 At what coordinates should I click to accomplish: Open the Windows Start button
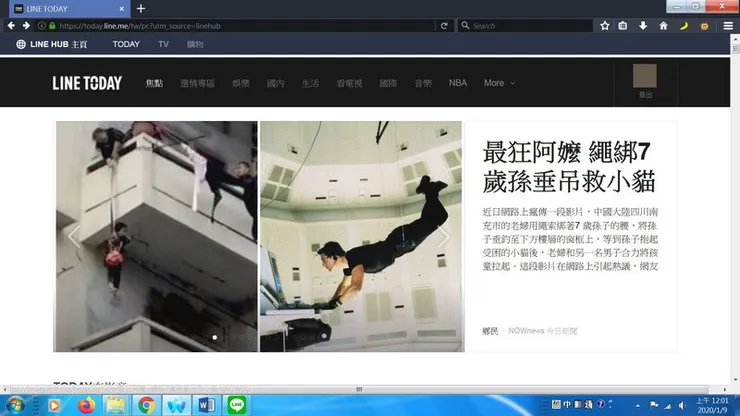(15, 405)
